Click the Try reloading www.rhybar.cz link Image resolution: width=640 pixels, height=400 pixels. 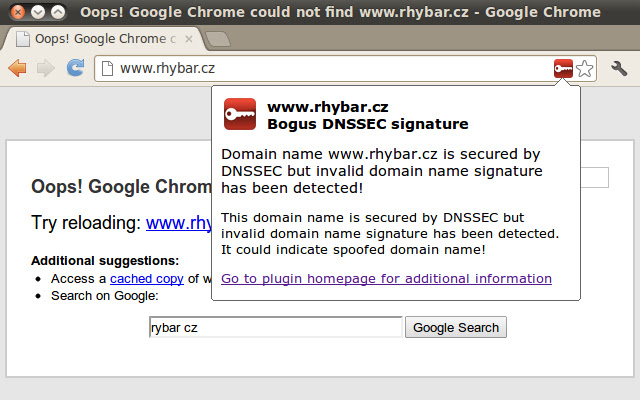tap(179, 223)
